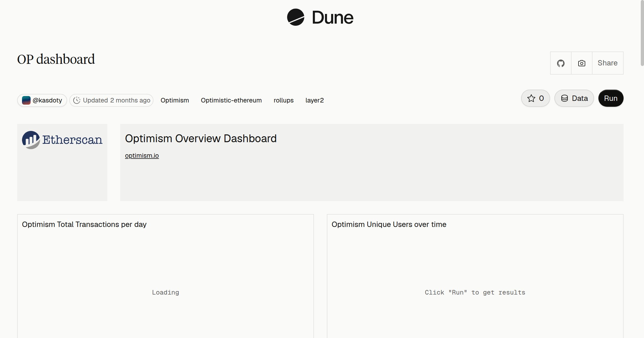The width and height of the screenshot is (644, 338).
Task: Click the kasdoty avatar image
Action: (x=26, y=100)
